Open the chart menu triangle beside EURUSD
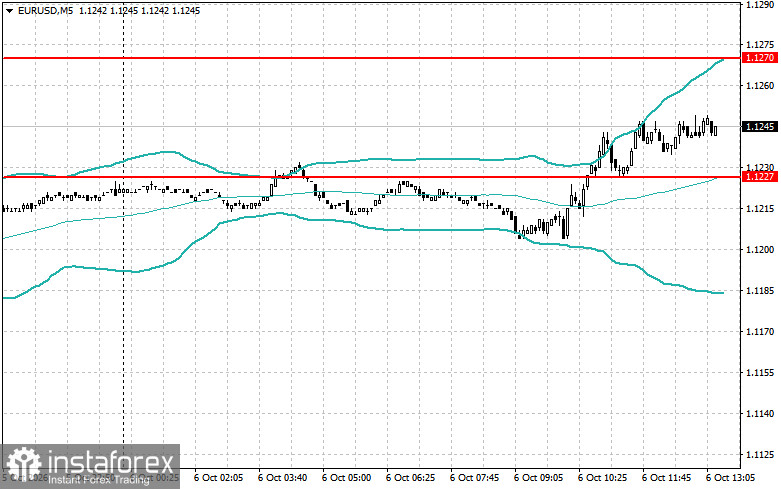Screen dimensions: 781x489 pyautogui.click(x=10, y=10)
